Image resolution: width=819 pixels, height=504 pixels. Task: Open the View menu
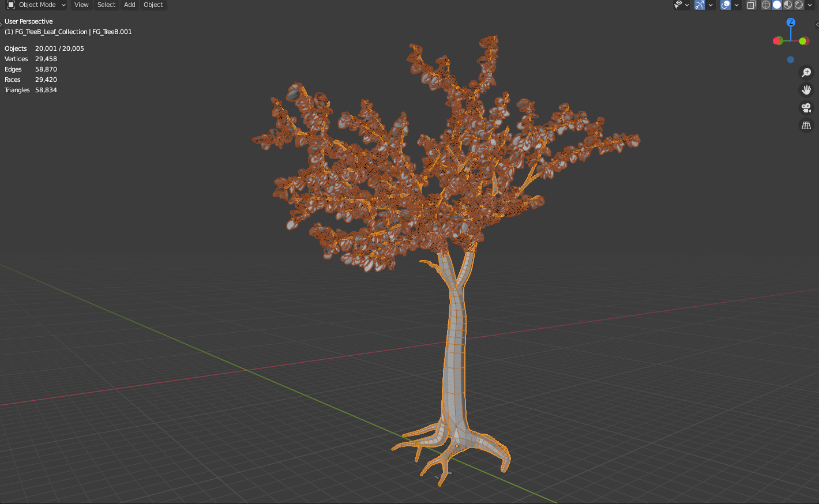(x=81, y=5)
